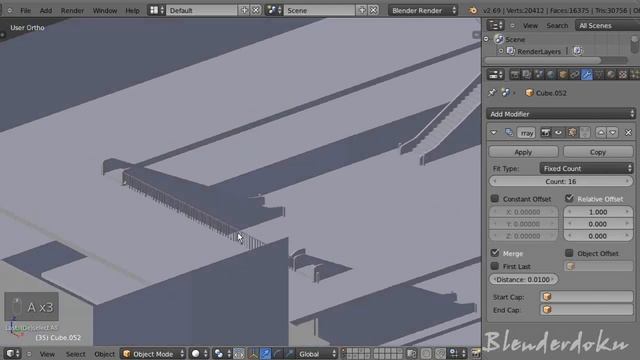Collapse the Scene item in the outliner
Viewport: 640px width, 360px height.
pyautogui.click(x=487, y=39)
